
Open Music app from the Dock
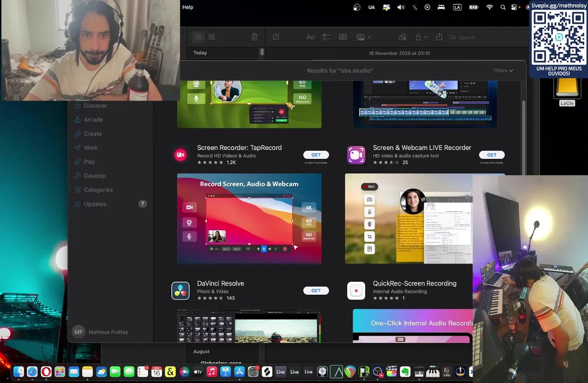212,372
